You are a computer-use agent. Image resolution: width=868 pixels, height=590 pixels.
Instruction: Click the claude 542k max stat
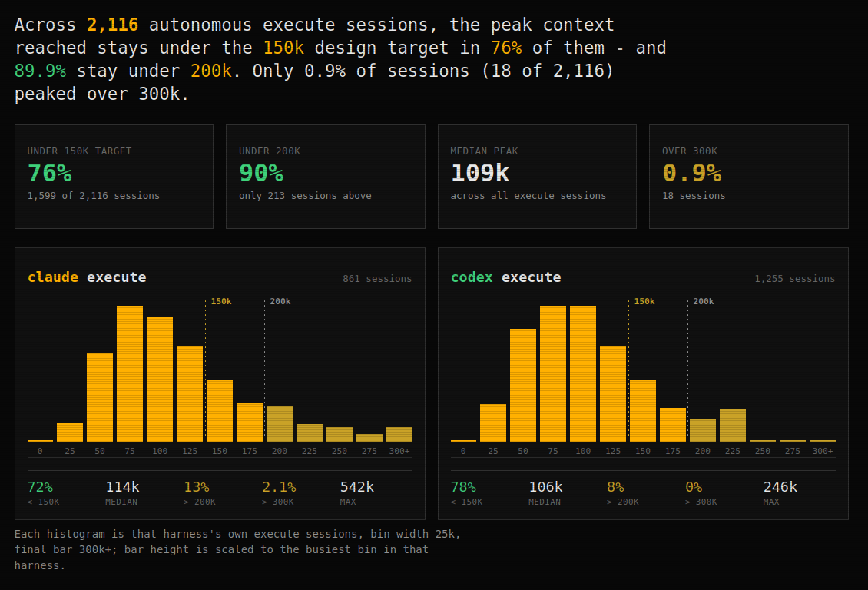pyautogui.click(x=357, y=487)
